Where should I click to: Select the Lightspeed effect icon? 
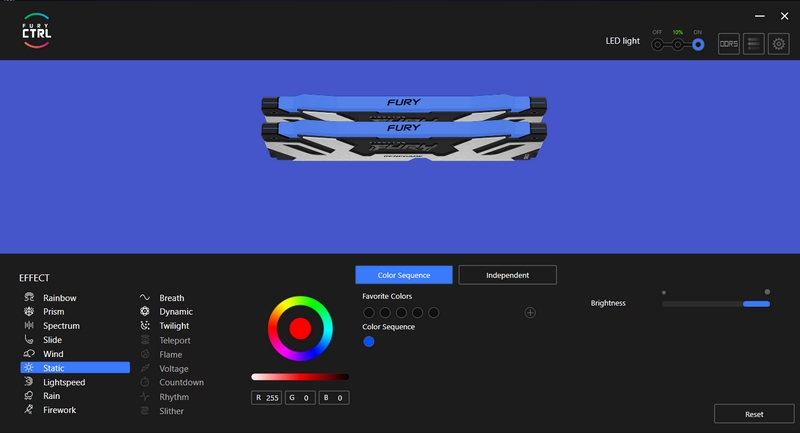[29, 381]
